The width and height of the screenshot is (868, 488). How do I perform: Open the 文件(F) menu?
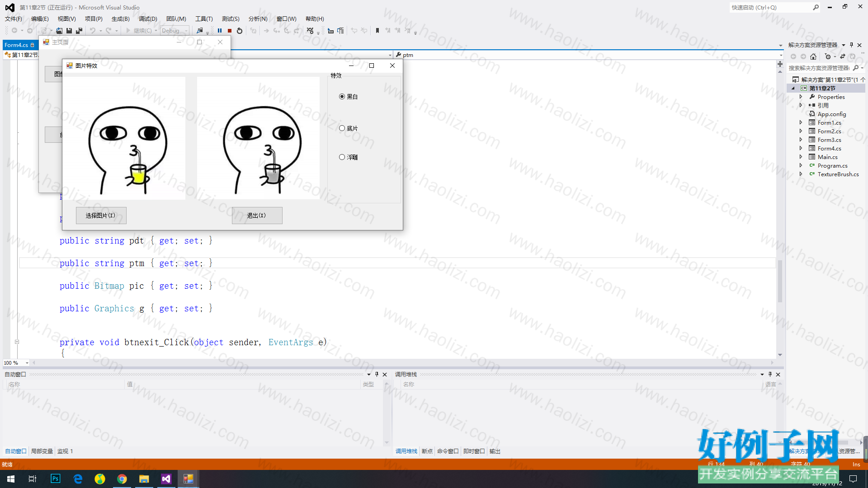(x=14, y=19)
